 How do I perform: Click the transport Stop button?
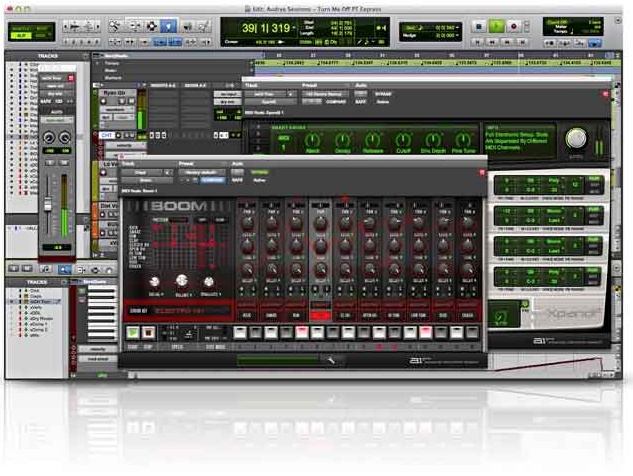point(479,27)
